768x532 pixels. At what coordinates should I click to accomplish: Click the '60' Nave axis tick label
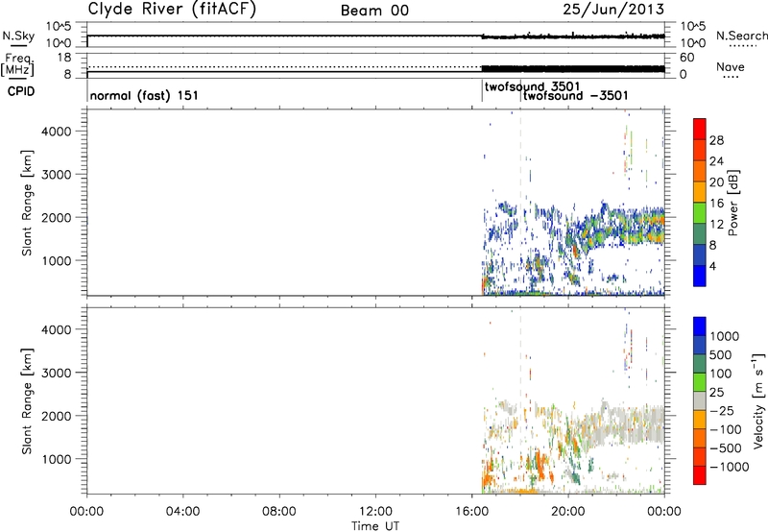pyautogui.click(x=687, y=58)
